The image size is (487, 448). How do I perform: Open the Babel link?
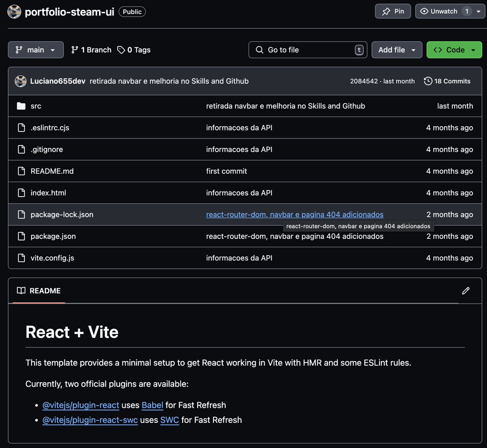[x=152, y=405]
